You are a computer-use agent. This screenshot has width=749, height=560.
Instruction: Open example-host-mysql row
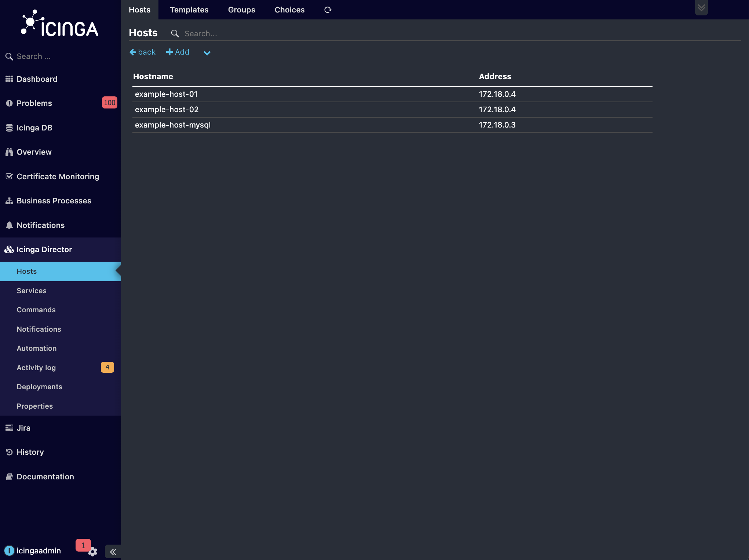(x=392, y=125)
